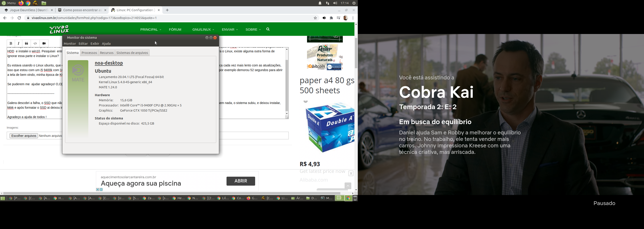The width and height of the screenshot is (644, 229).
Task: Switch to the Processos tab
Action: point(89,53)
